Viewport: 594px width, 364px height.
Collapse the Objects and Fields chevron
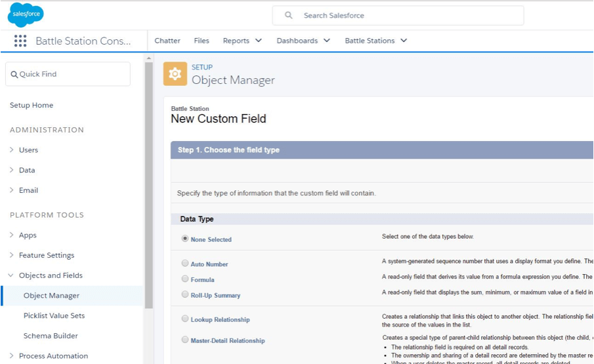click(x=11, y=275)
